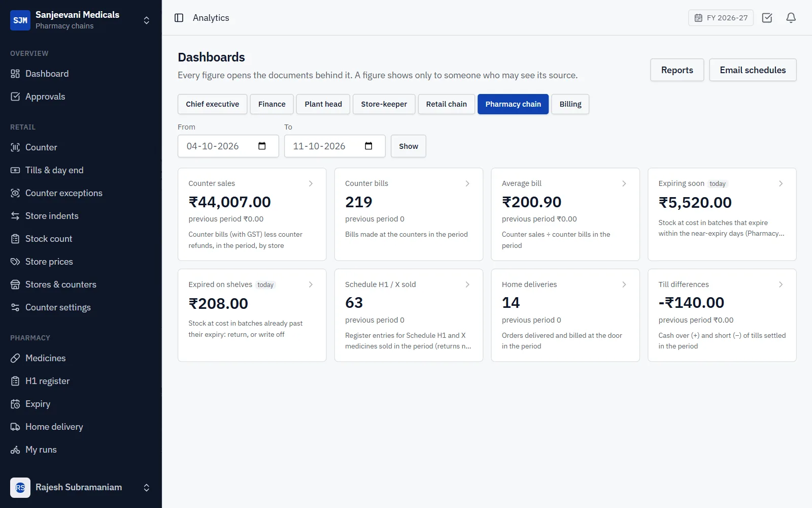The width and height of the screenshot is (812, 508).
Task: Go to Approvals in the sidebar
Action: pyautogui.click(x=81, y=97)
